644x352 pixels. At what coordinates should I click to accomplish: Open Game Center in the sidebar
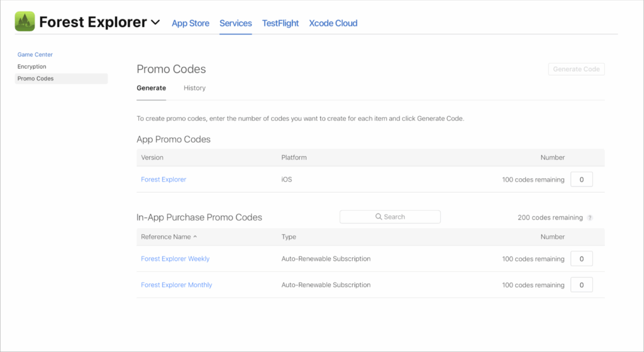[x=35, y=55]
